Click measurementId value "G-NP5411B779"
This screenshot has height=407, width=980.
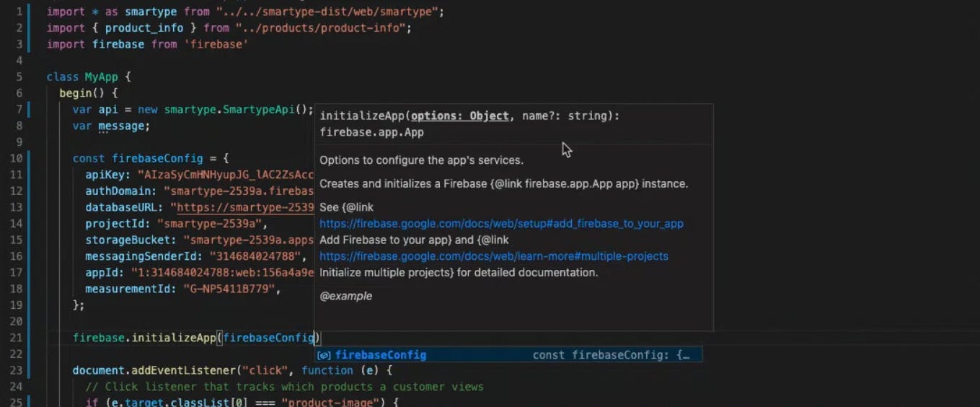pyautogui.click(x=228, y=289)
